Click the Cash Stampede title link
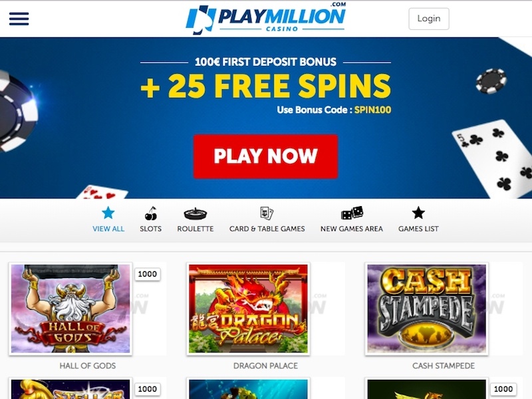Screen dimensions: 532x399 [444, 366]
